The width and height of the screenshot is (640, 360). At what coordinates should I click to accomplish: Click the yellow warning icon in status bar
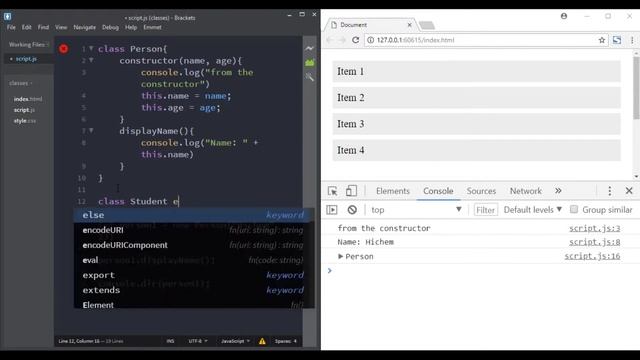(262, 341)
